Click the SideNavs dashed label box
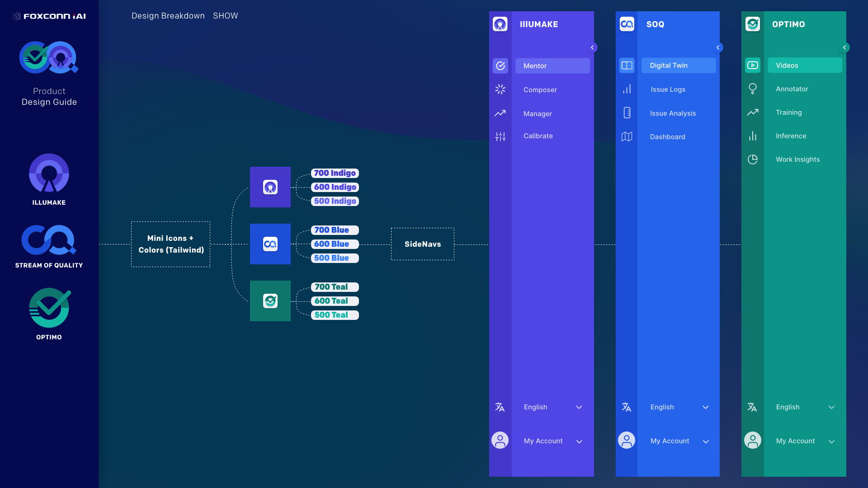This screenshot has width=868, height=488. tap(423, 244)
